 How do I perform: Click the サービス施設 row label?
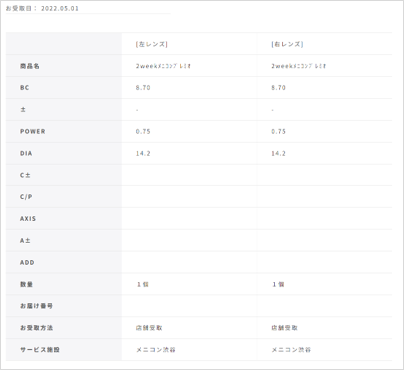tap(40, 350)
